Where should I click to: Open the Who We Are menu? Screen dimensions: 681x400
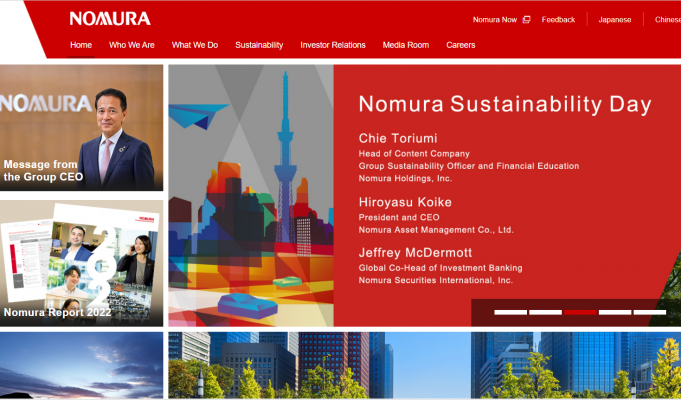coord(132,45)
